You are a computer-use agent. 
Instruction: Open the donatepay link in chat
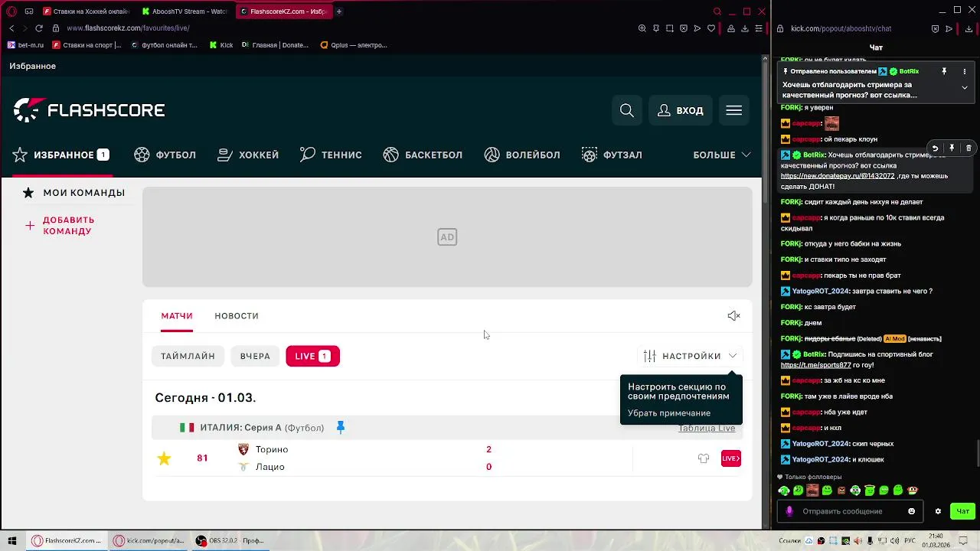click(838, 176)
